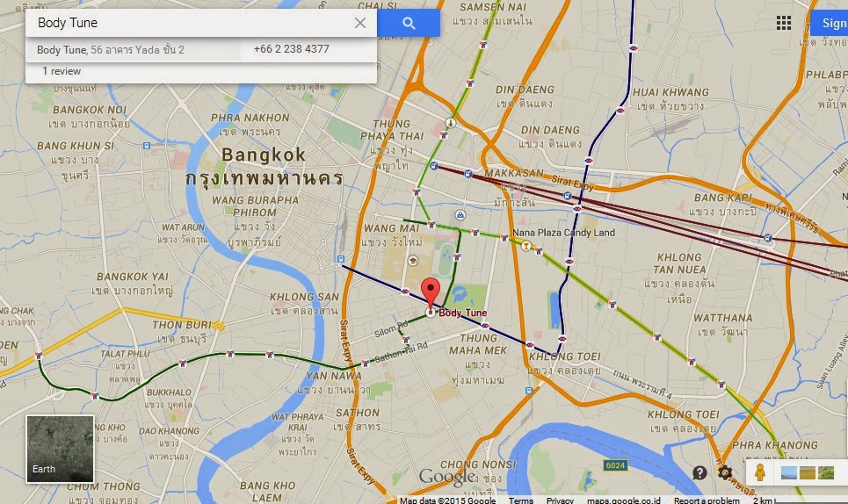Focus the Body Tune search field

coord(189,23)
